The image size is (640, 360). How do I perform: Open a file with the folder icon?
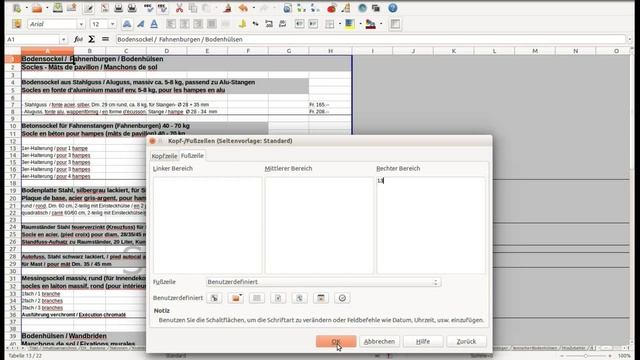click(x=37, y=8)
